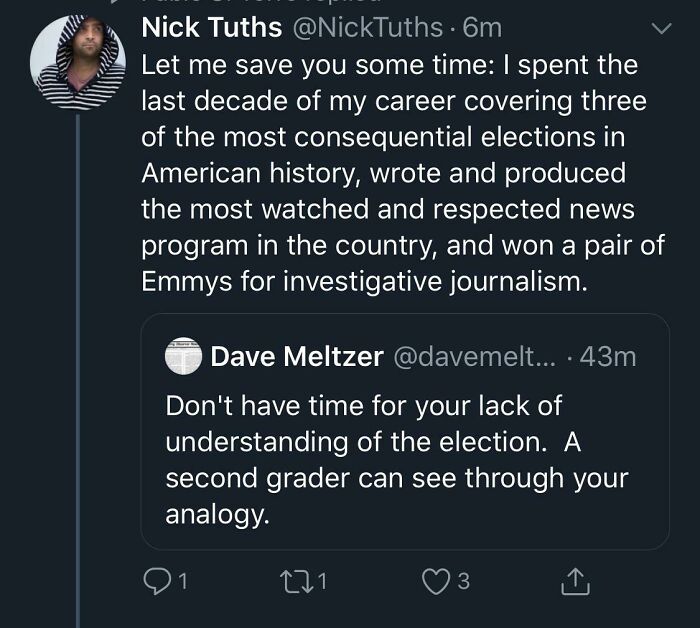Click Dave Meltzer's small avatar
The image size is (700, 628).
point(184,357)
